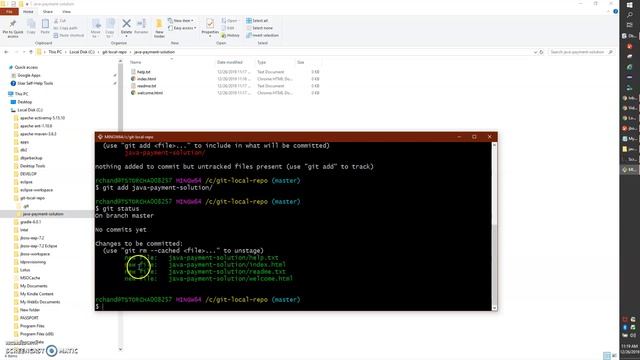Expand the Delete button dropdown arrow
Viewport: 640px width, 360px height.
tap(127, 36)
